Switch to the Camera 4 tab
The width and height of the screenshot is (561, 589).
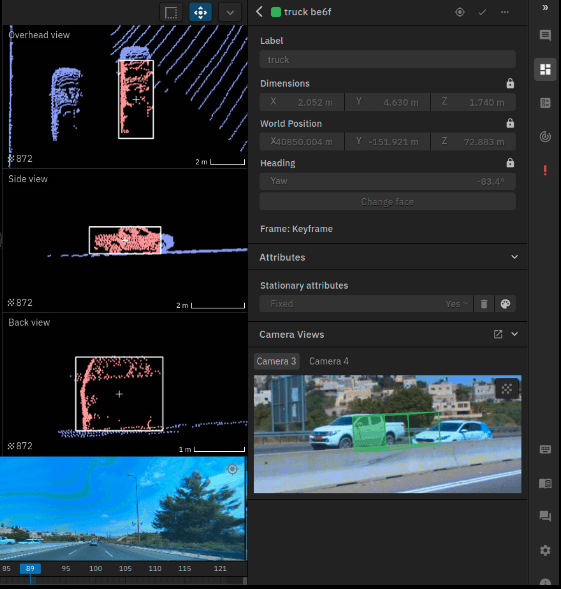click(329, 361)
